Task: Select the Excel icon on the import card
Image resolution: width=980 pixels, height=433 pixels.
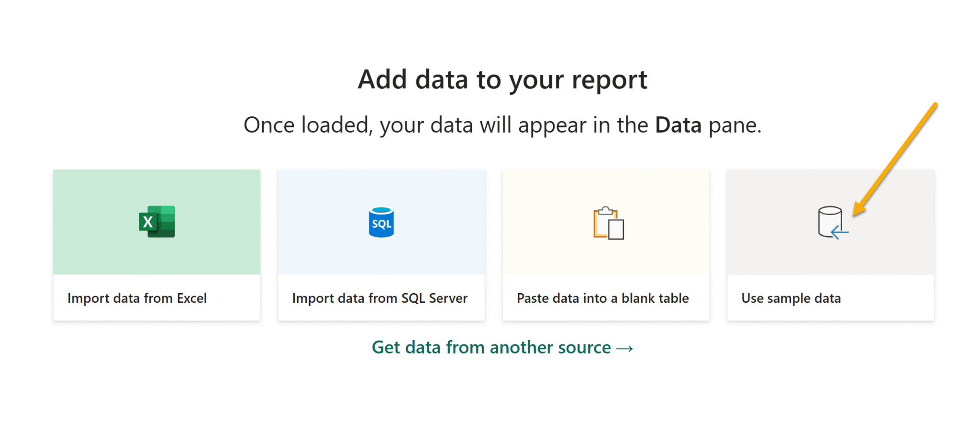Action: tap(156, 221)
